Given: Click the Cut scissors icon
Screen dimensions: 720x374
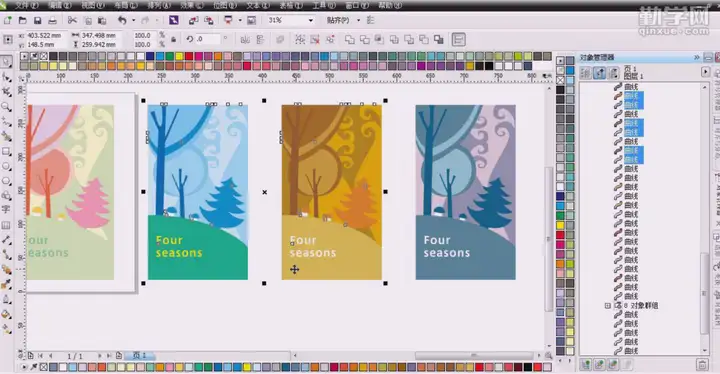Looking at the screenshot, I should [72, 21].
